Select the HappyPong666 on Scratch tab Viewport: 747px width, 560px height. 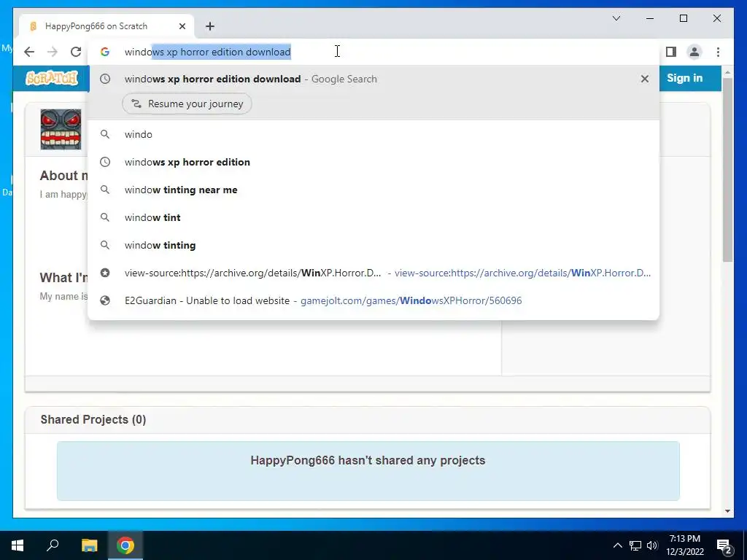click(x=107, y=26)
